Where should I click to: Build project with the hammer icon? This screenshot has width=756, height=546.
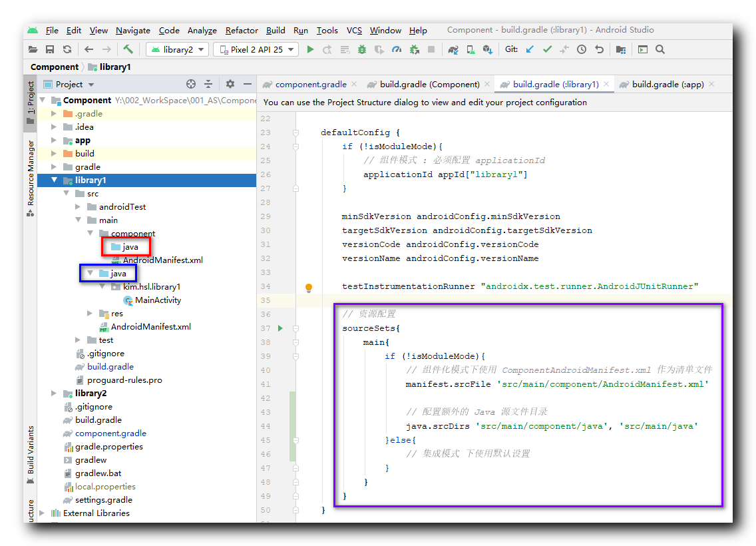click(128, 49)
